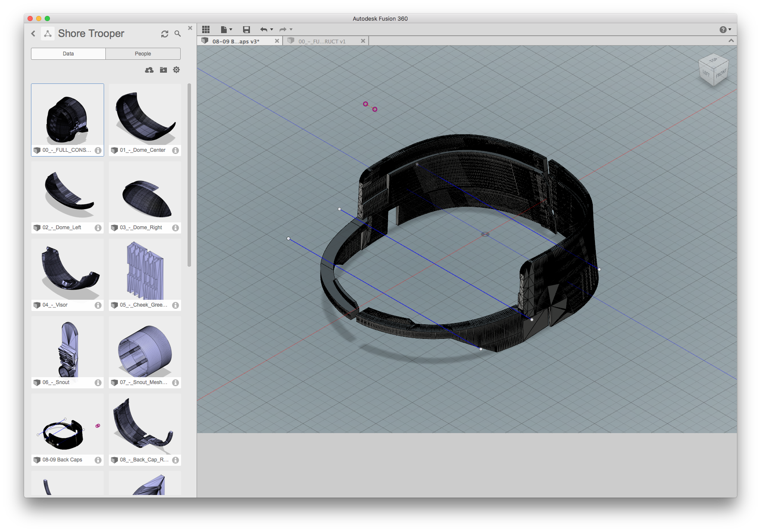Screen dimensions: 761x532
Task: Open data panel settings gear
Action: tap(176, 70)
